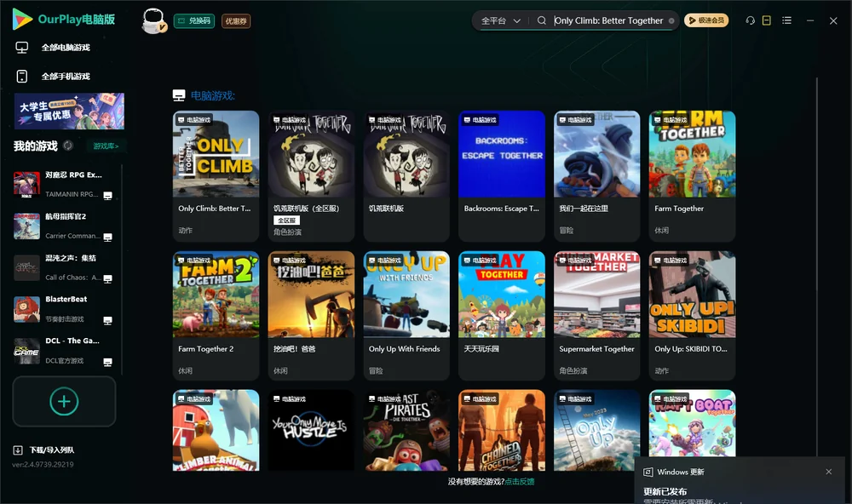Click the OurPlay logo icon
852x504 pixels.
(22, 19)
